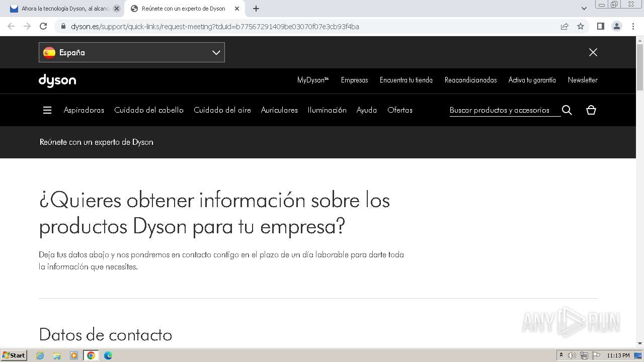Select the 'Reúnete con un experto de Dyson' tab

click(184, 9)
